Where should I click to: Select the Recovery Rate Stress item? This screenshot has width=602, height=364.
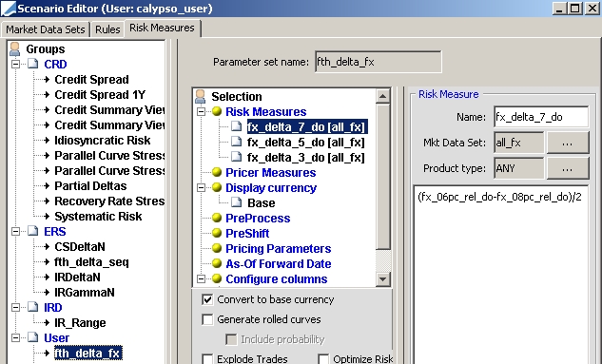point(109,201)
